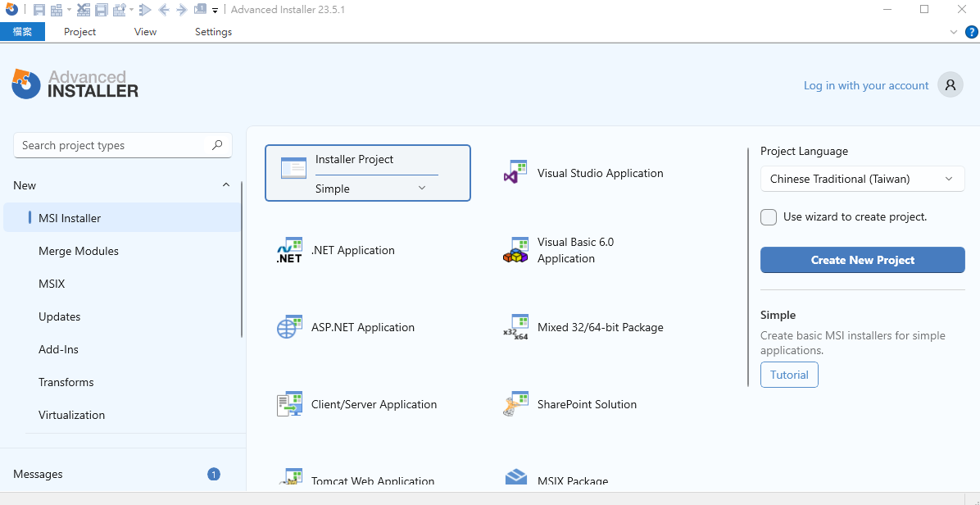Click the MSIX Package icon
Screen dimensions: 980x505
pos(515,477)
